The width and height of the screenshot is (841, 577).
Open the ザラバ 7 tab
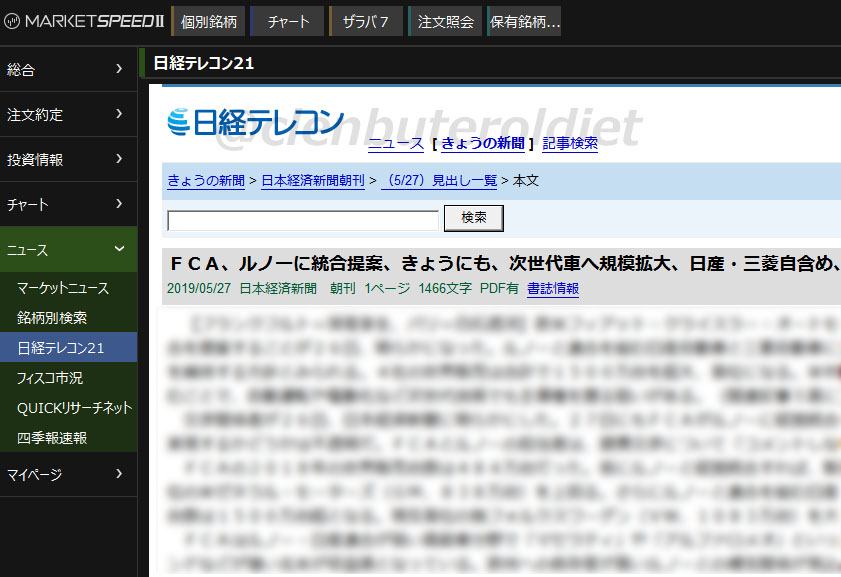366,21
